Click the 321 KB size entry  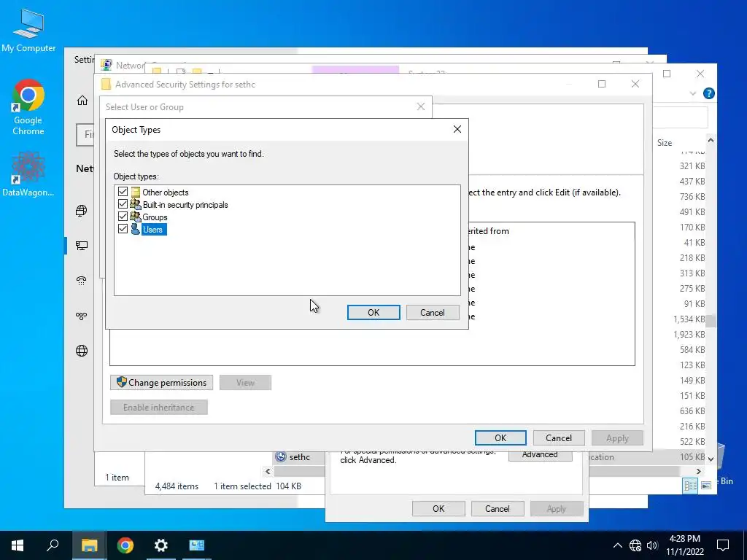coord(692,166)
